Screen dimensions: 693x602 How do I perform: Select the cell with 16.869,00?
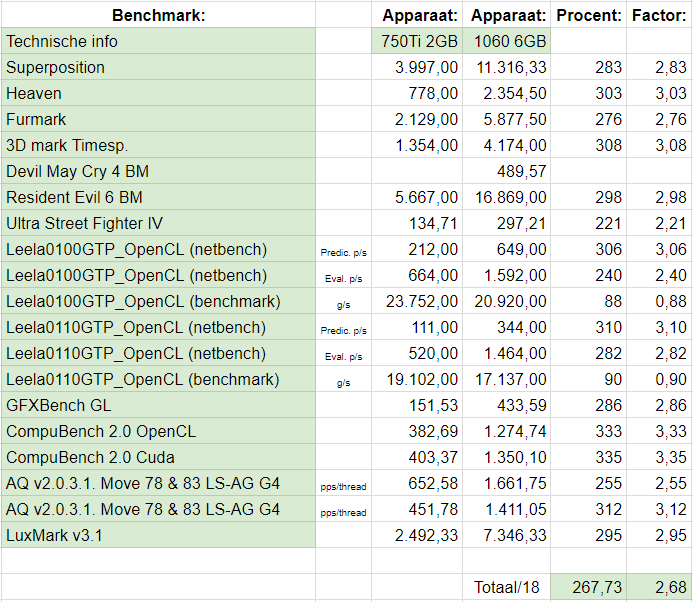pyautogui.click(x=506, y=198)
